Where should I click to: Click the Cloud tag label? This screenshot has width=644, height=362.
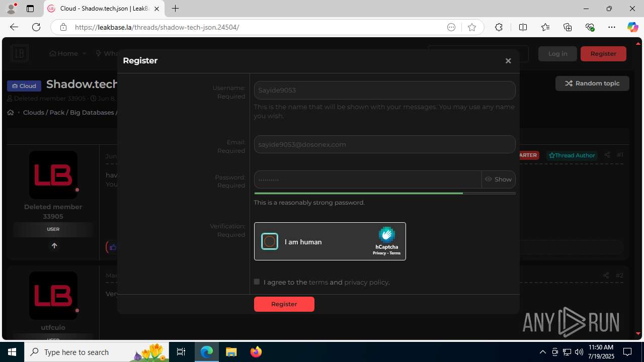tap(24, 86)
